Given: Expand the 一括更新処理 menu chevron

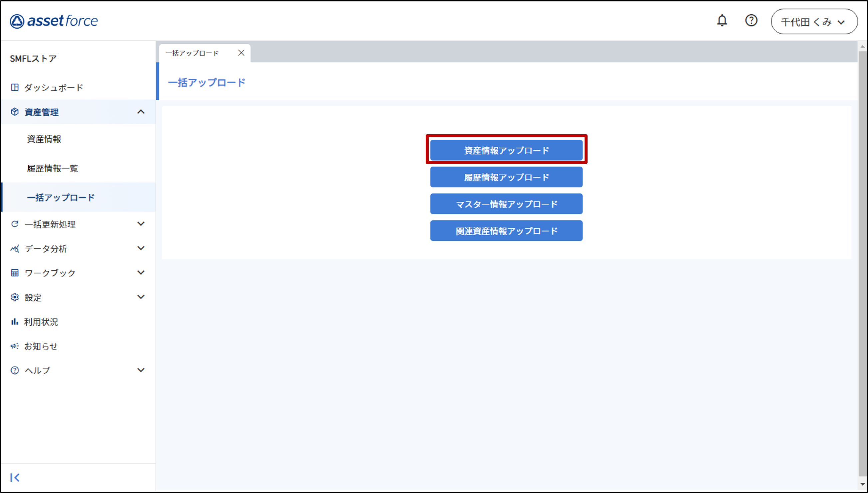Looking at the screenshot, I should point(141,224).
